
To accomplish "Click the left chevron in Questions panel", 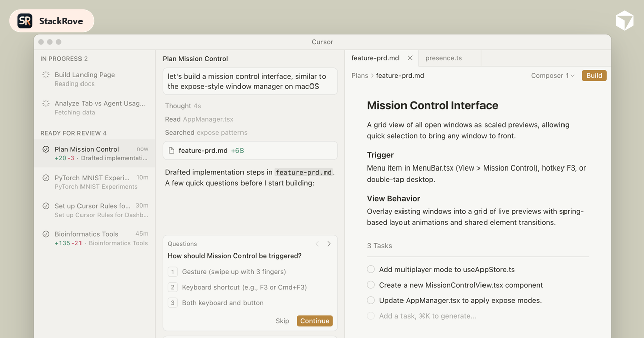I will [x=317, y=244].
